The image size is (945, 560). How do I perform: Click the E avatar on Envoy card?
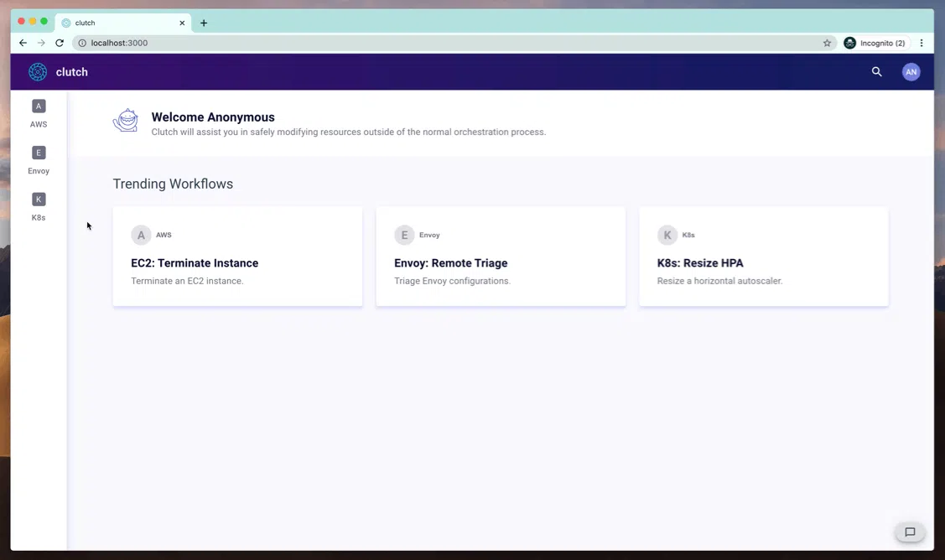[404, 235]
